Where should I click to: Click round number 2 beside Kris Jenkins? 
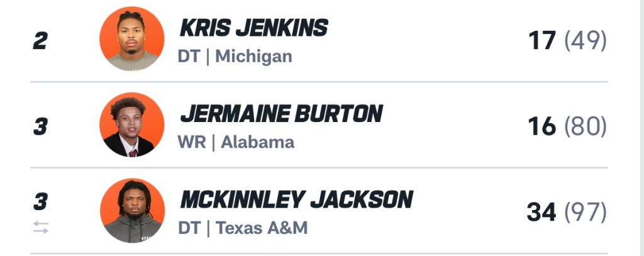tap(40, 42)
